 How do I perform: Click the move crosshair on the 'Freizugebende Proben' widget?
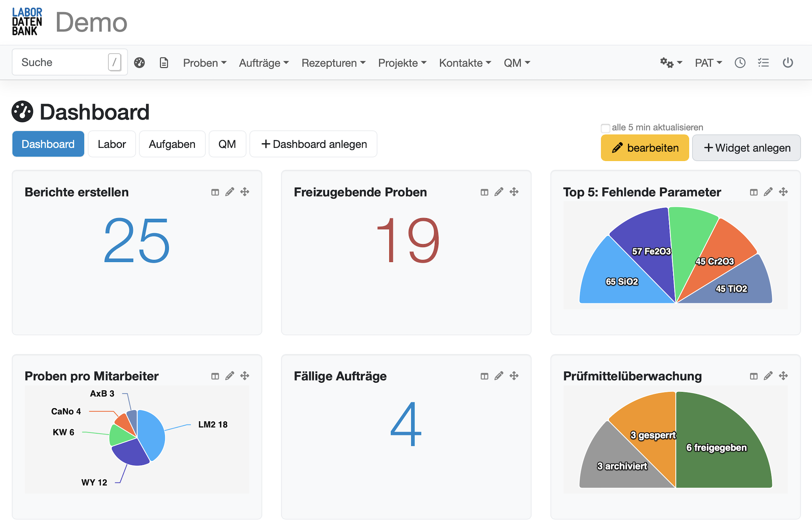click(514, 192)
